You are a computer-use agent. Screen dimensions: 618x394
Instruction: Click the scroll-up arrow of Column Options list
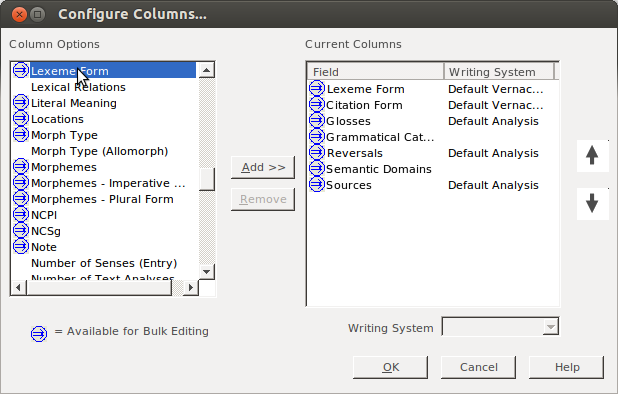pos(207,70)
